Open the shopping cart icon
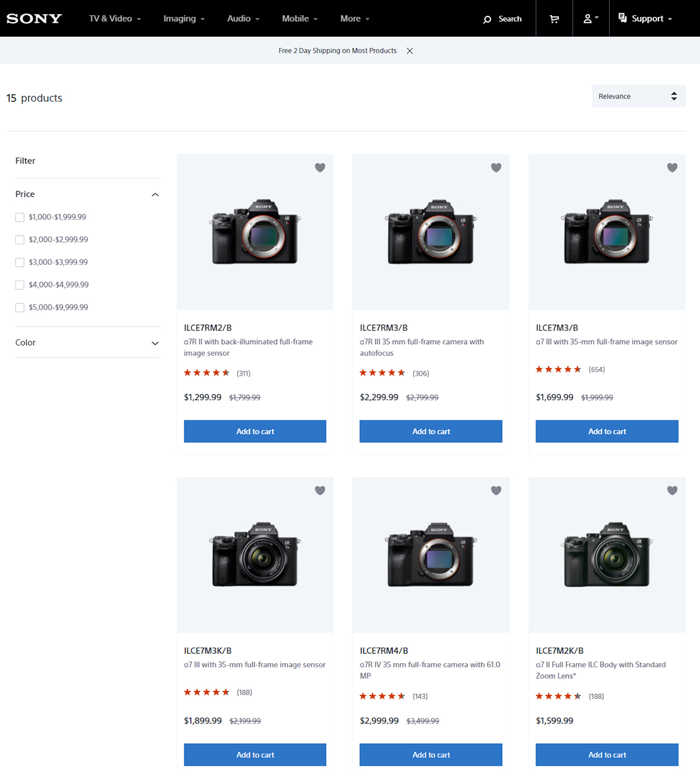The height and width of the screenshot is (770, 700). point(554,19)
